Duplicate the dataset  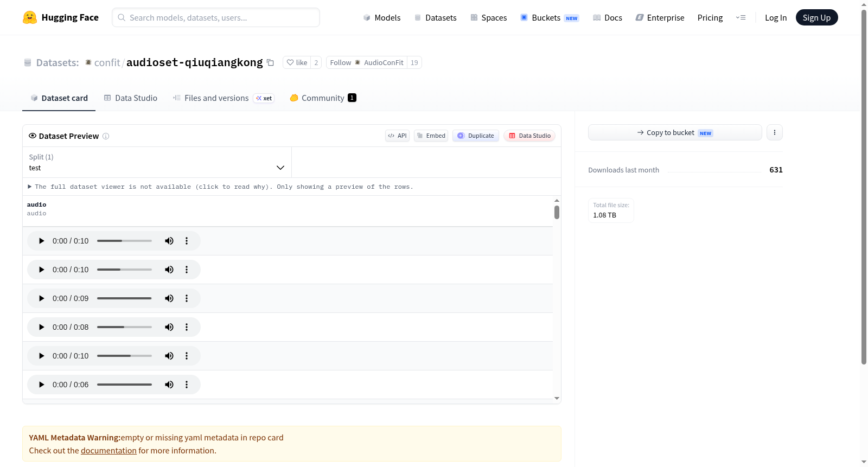(x=476, y=136)
